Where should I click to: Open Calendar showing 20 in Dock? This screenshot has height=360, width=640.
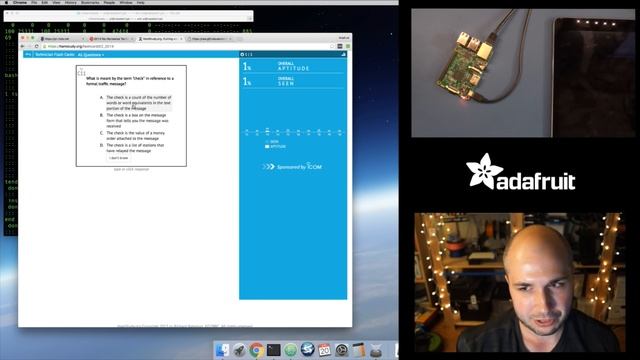(324, 350)
